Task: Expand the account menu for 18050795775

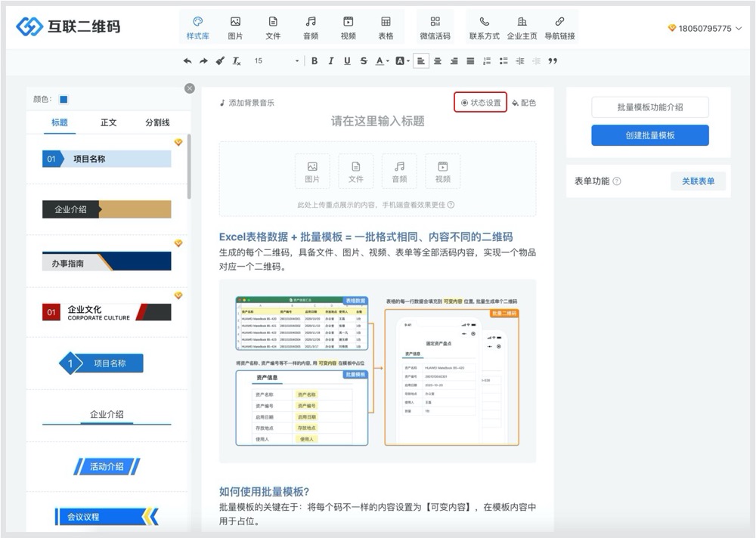Action: click(705, 28)
